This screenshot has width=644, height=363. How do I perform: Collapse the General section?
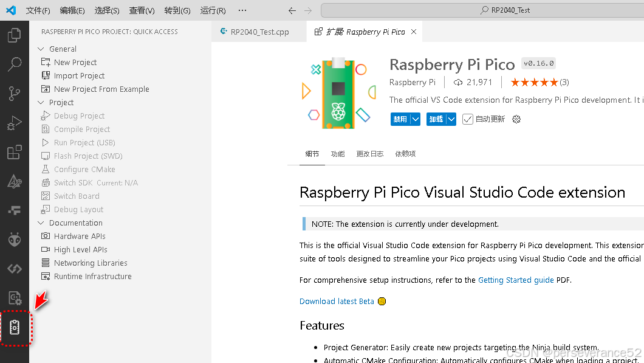click(41, 49)
